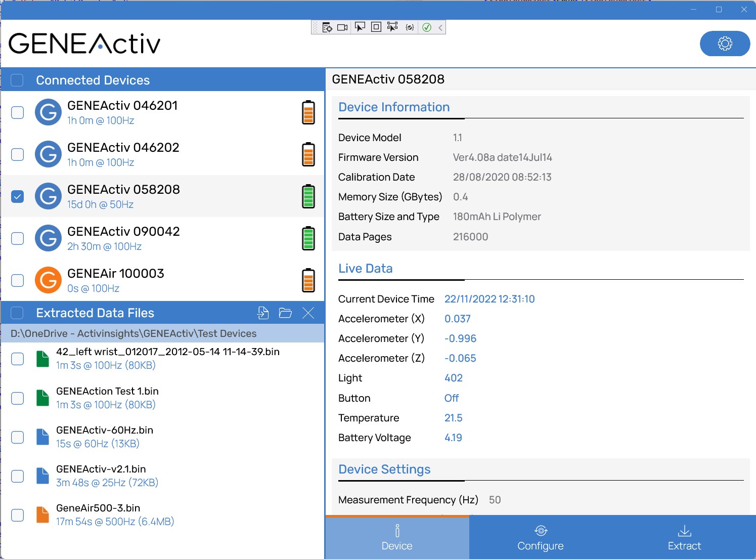Click the green file icon for GENEAction Test 1.bin
Viewport: 756px width, 559px height.
click(42, 397)
